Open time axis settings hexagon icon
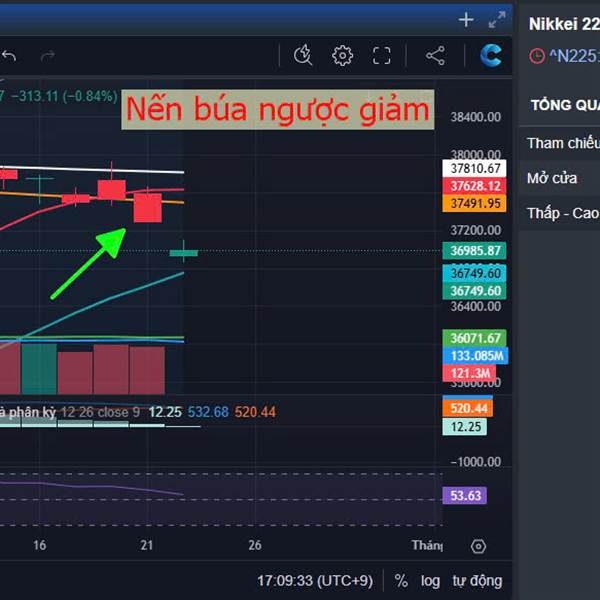The image size is (600, 600). [478, 546]
